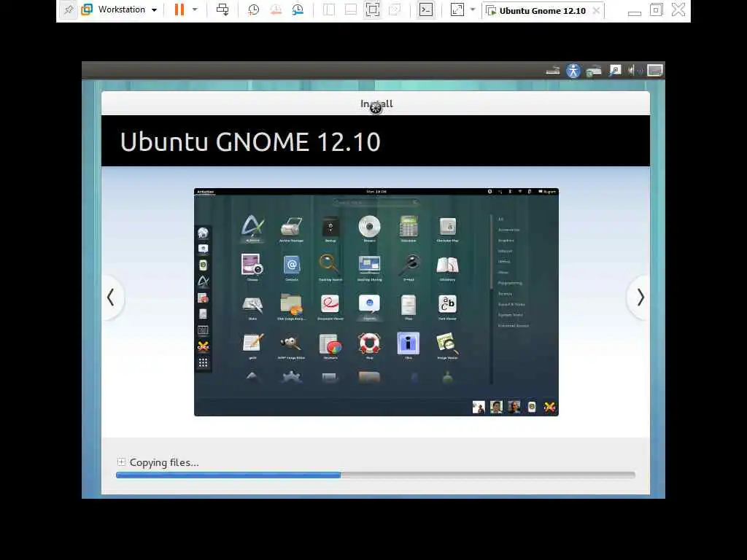Viewport: 747px width, 560px height.
Task: Take a snapshot of the virtual machine
Action: pyautogui.click(x=253, y=9)
